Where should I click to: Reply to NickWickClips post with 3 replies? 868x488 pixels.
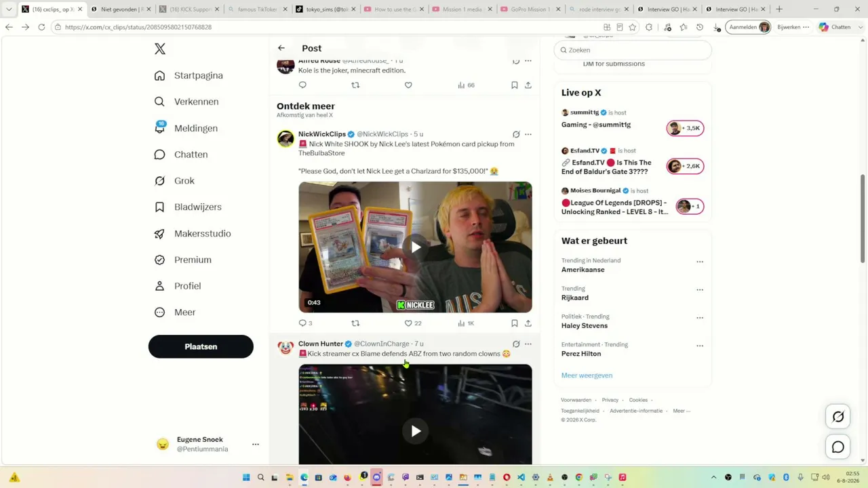pos(305,323)
